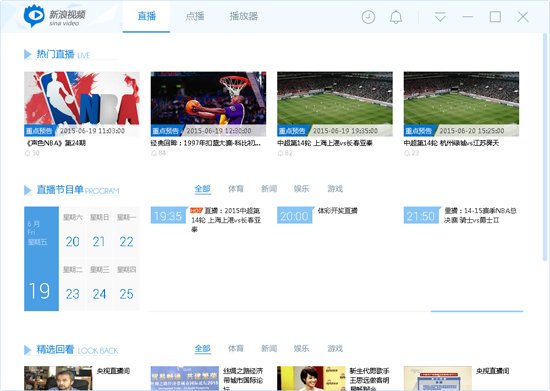Click the program list horizontal page indicator

tap(477, 311)
